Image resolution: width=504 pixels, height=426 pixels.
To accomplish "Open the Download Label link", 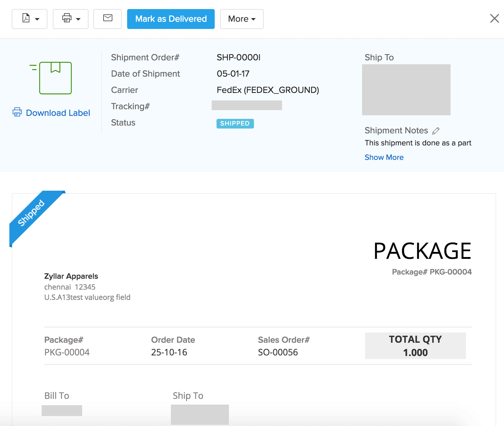I will pyautogui.click(x=58, y=113).
